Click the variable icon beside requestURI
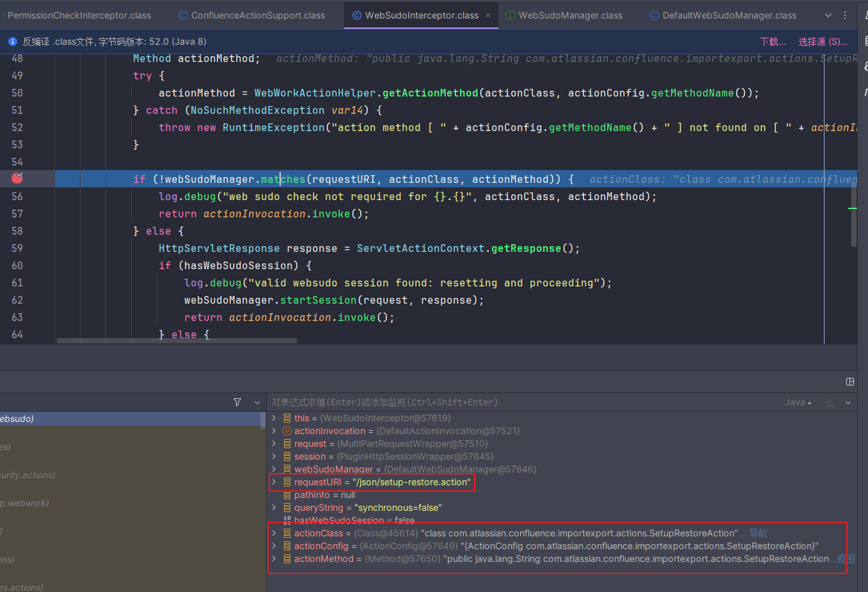The image size is (868, 592). (287, 482)
